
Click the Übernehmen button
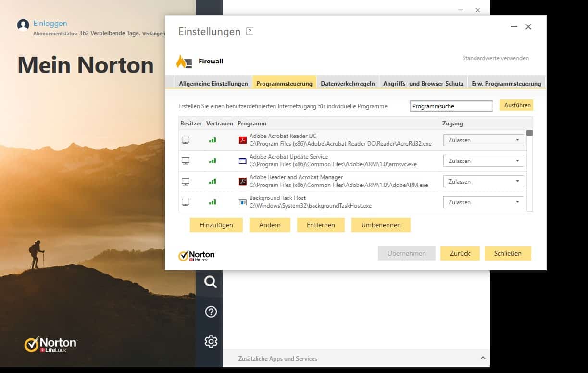click(x=406, y=253)
